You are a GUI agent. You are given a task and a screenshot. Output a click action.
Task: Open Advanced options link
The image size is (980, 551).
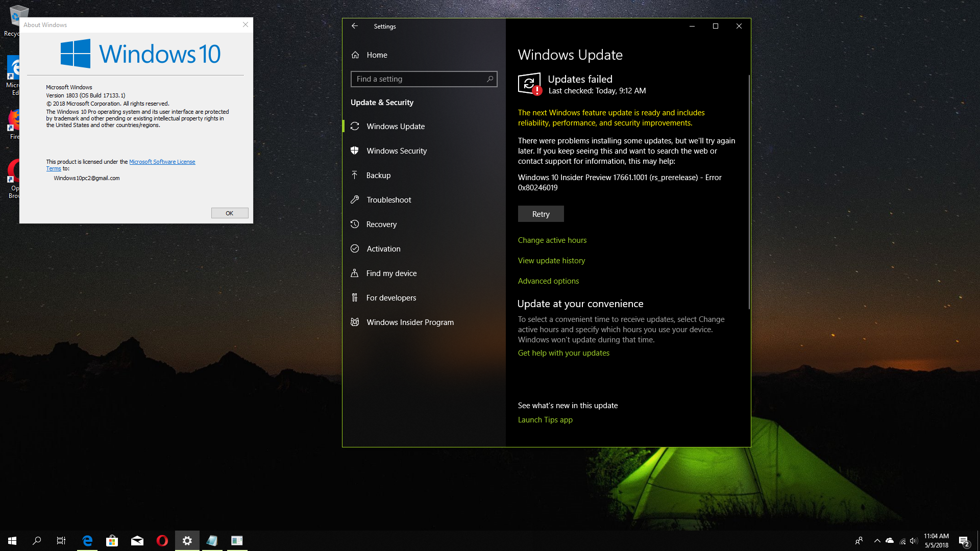click(548, 281)
